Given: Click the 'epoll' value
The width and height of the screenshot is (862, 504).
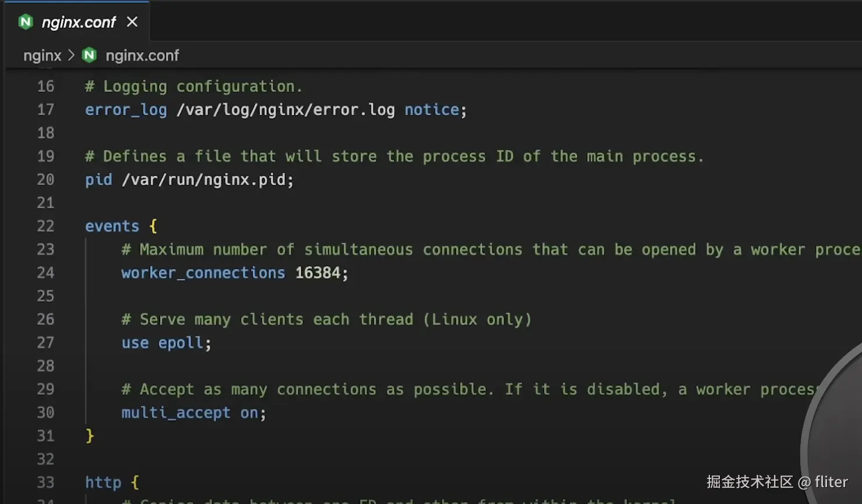Looking at the screenshot, I should click(181, 343).
